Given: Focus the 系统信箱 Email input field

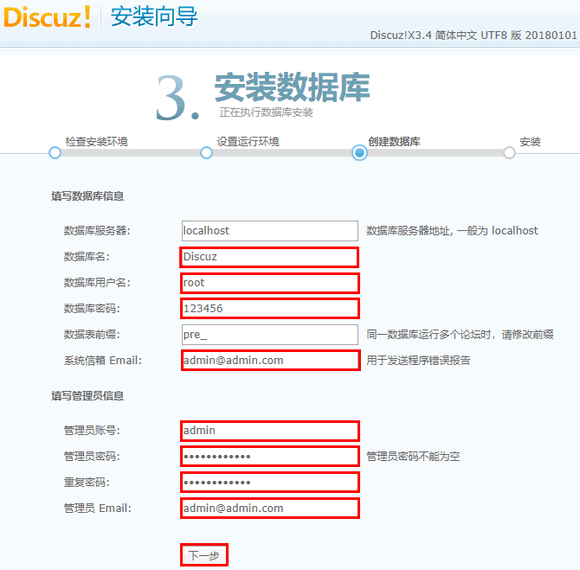Looking at the screenshot, I should pyautogui.click(x=270, y=360).
